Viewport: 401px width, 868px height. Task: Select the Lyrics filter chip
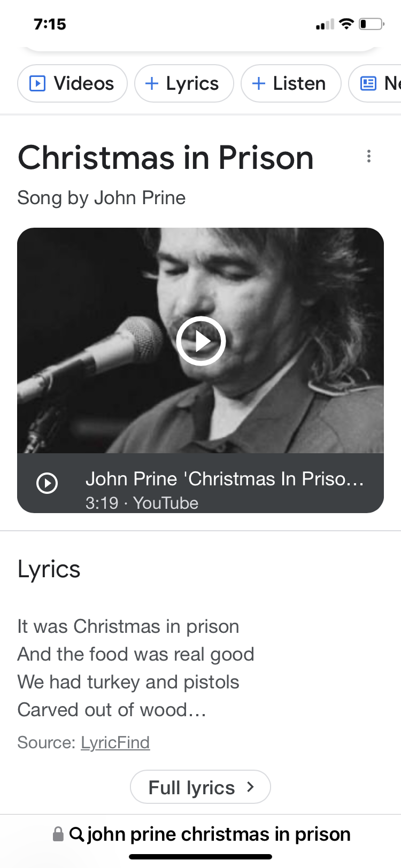point(184,83)
